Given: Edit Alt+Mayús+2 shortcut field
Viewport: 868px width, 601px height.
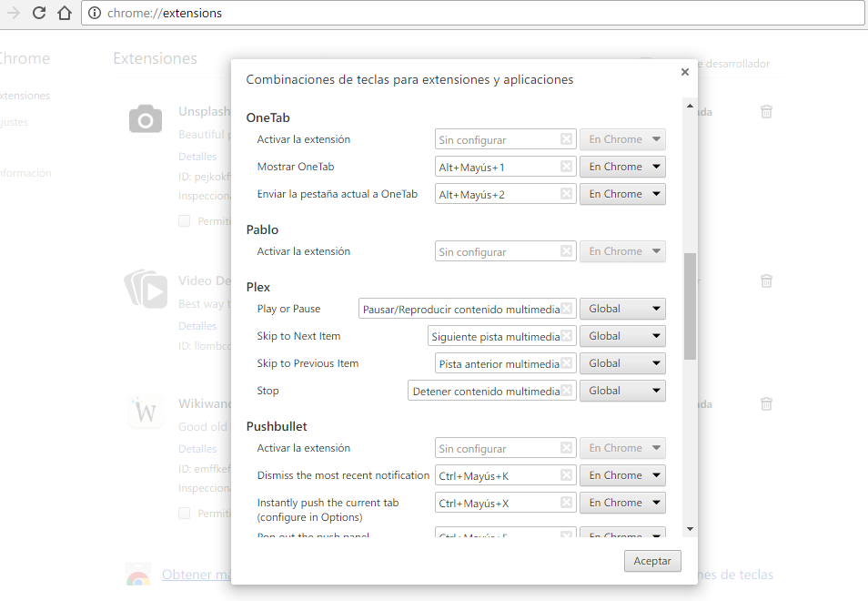Looking at the screenshot, I should tap(505, 194).
